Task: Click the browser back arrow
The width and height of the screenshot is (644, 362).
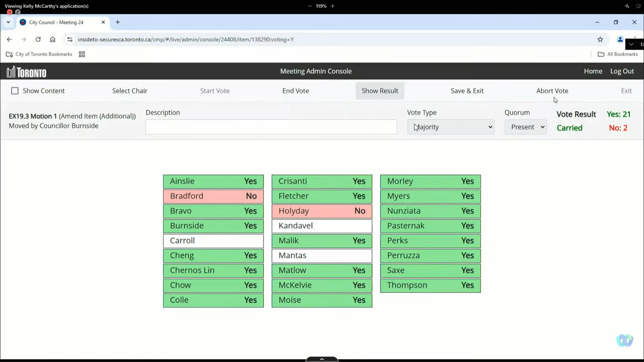Action: (x=9, y=40)
